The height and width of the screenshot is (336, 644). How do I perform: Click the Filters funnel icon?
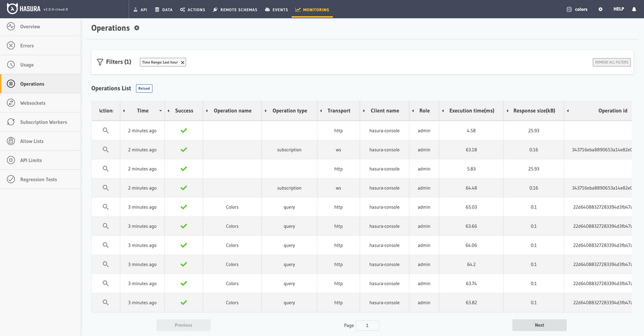point(100,62)
